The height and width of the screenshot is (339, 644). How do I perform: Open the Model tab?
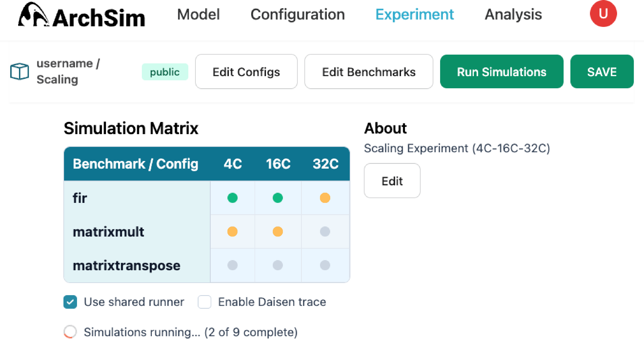(x=198, y=14)
